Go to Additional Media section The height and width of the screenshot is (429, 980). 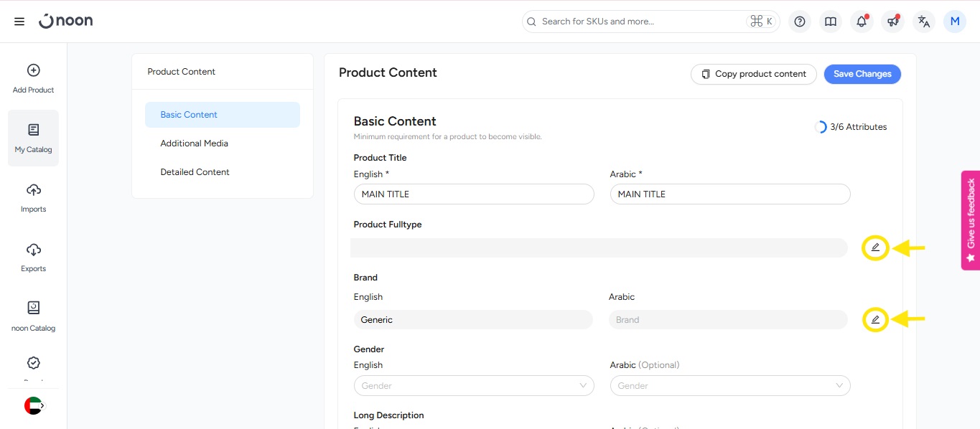click(x=195, y=143)
